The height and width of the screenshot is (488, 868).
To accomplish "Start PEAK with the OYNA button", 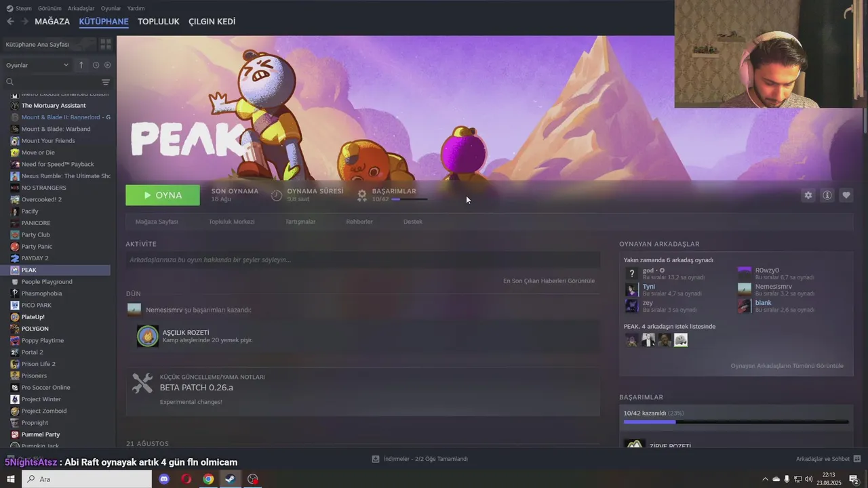I will 163,195.
